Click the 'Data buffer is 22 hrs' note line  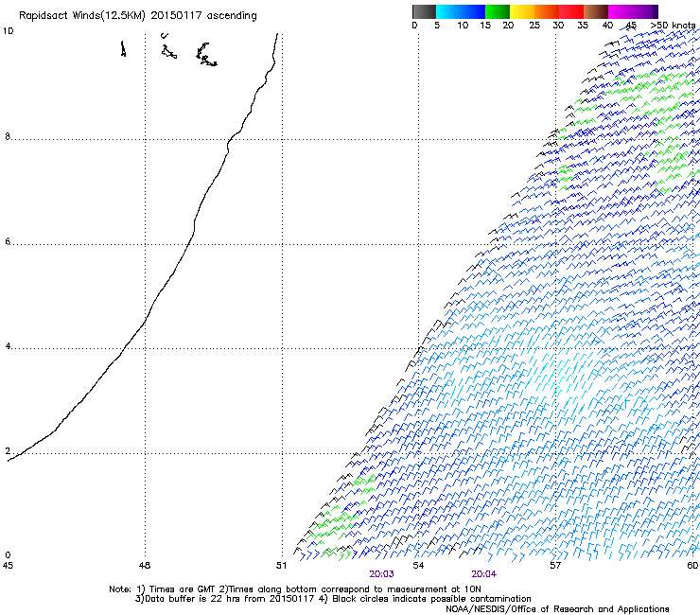333,599
